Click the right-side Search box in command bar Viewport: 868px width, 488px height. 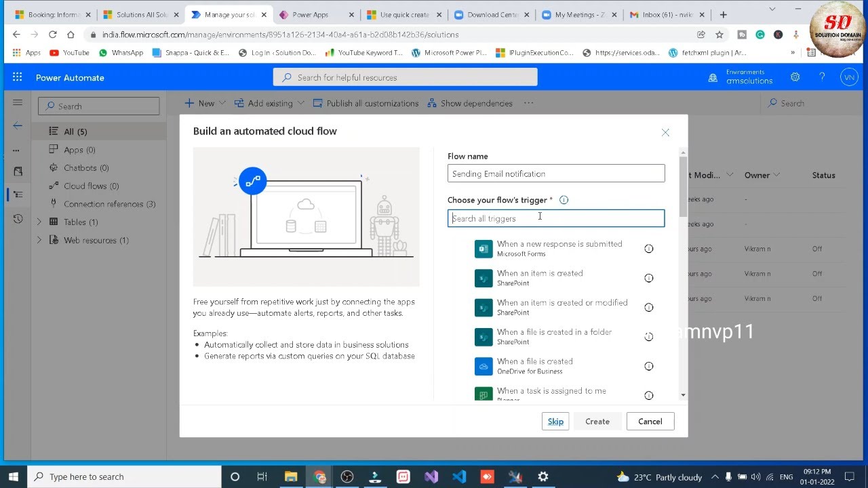[810, 103]
